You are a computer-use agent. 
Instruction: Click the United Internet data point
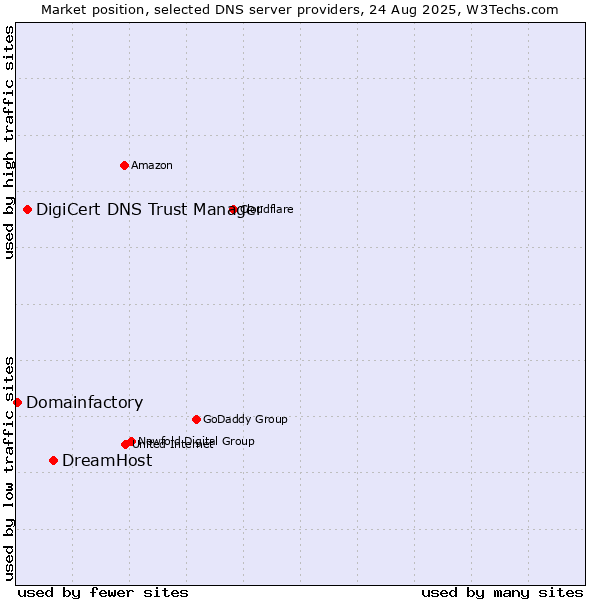(x=125, y=445)
